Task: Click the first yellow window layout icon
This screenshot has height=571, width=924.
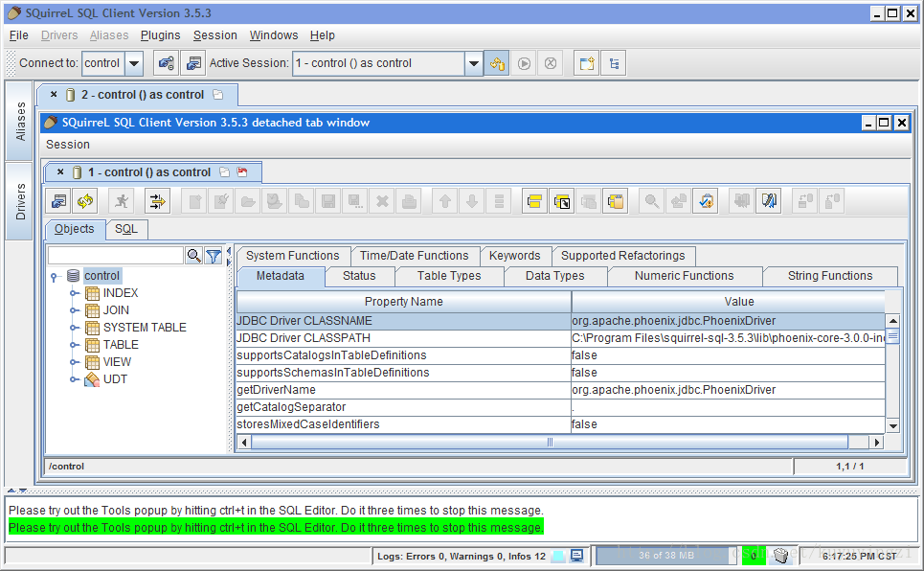Action: pos(534,201)
